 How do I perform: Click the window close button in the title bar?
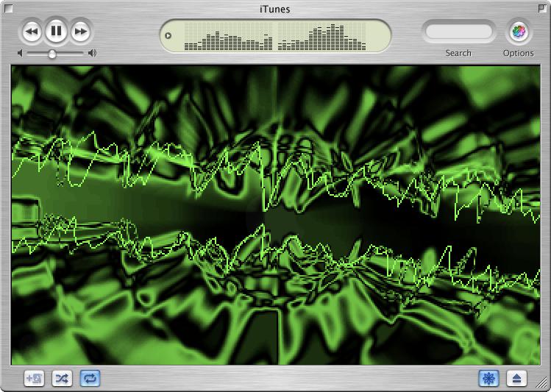pyautogui.click(x=8, y=8)
